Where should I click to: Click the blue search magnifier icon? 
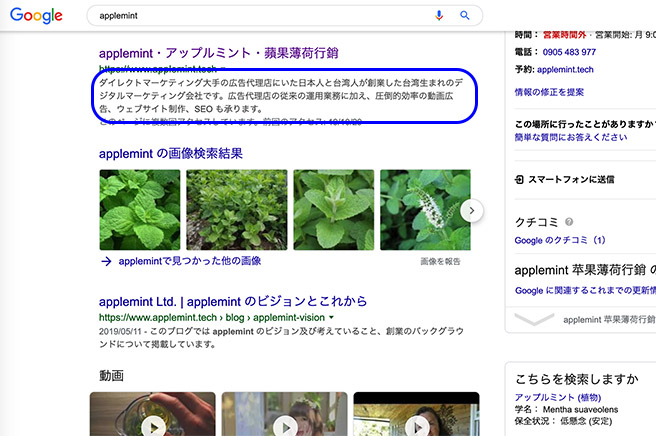click(464, 15)
